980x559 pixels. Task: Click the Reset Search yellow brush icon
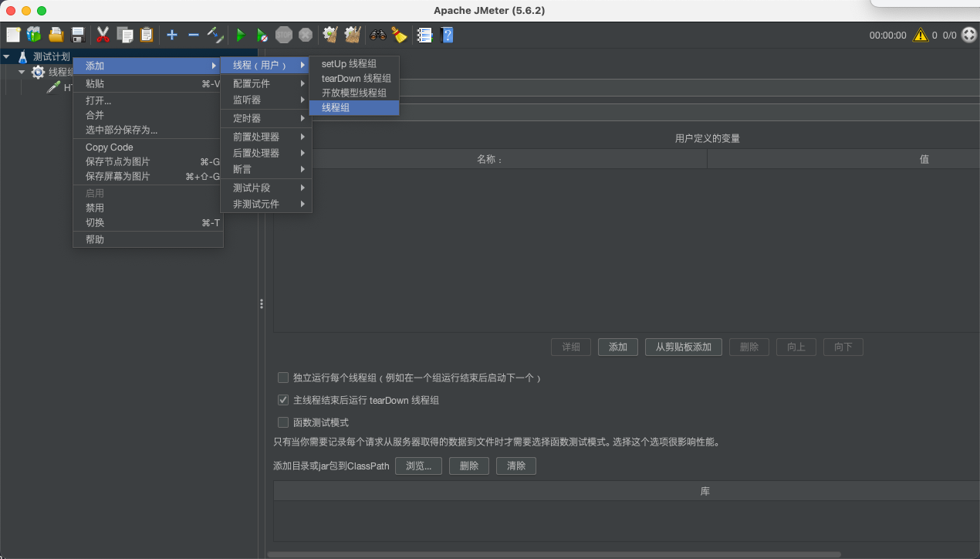[399, 35]
